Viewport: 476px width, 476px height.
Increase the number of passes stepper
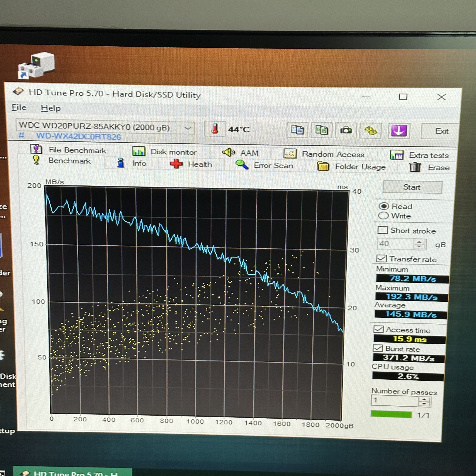click(424, 399)
